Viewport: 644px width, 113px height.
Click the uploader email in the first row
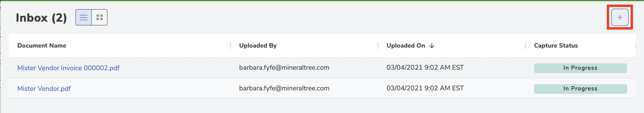(x=284, y=68)
